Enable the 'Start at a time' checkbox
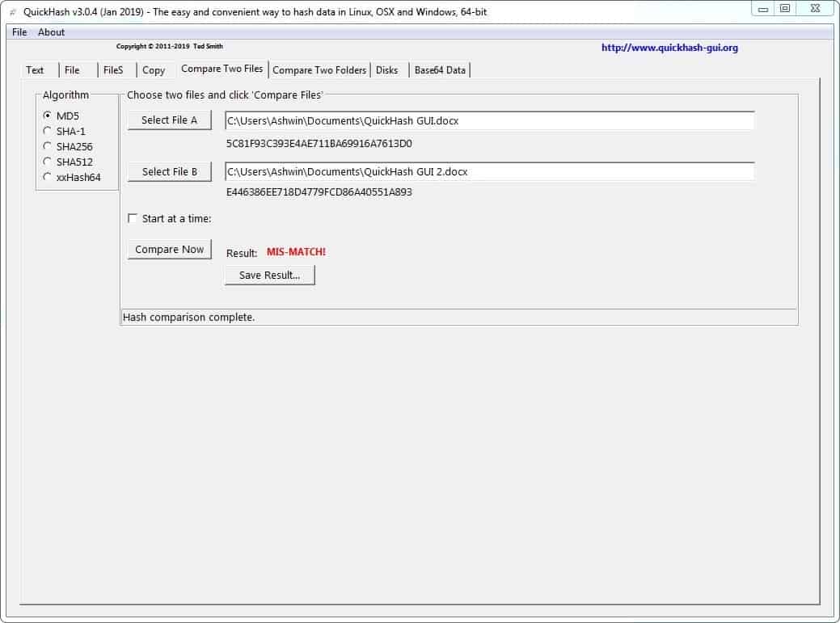The image size is (840, 623). pos(133,218)
